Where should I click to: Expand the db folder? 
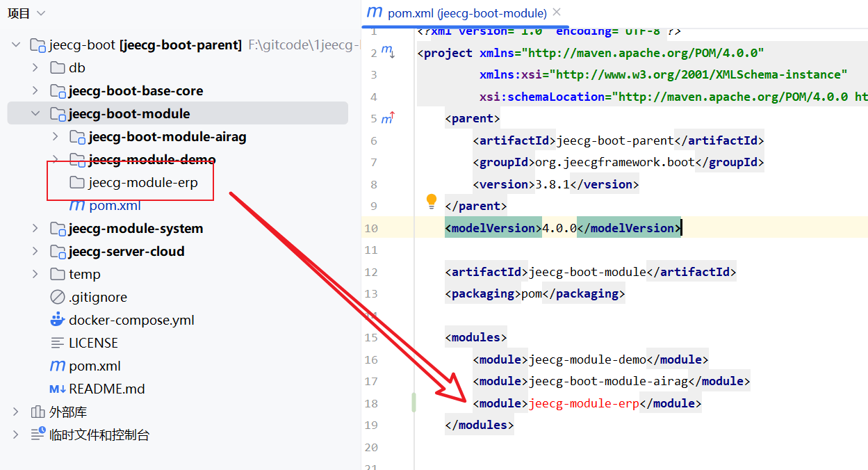click(x=35, y=68)
